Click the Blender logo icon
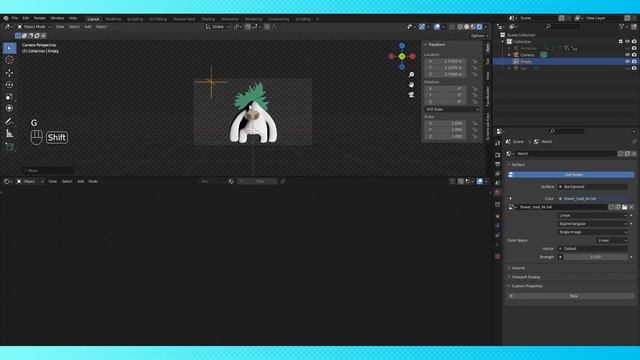640x360 pixels. click(x=6, y=18)
